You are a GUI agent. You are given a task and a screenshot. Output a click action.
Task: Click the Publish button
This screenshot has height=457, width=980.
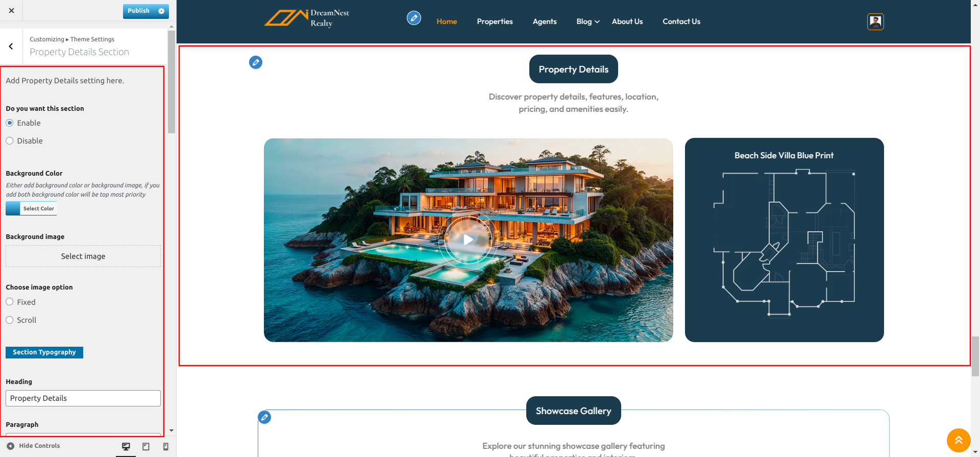pos(139,11)
